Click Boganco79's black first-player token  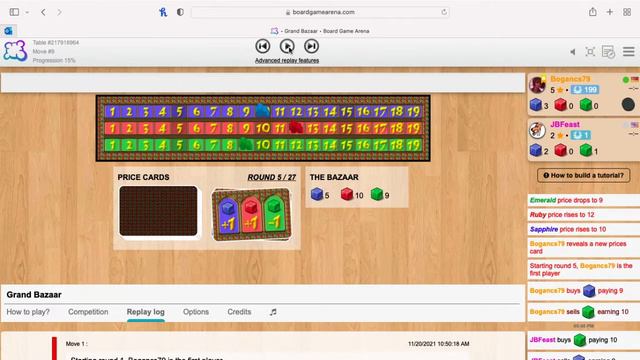click(x=628, y=105)
